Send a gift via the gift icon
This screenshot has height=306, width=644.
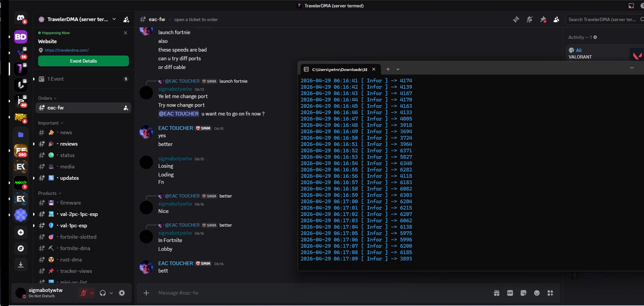pos(497,293)
